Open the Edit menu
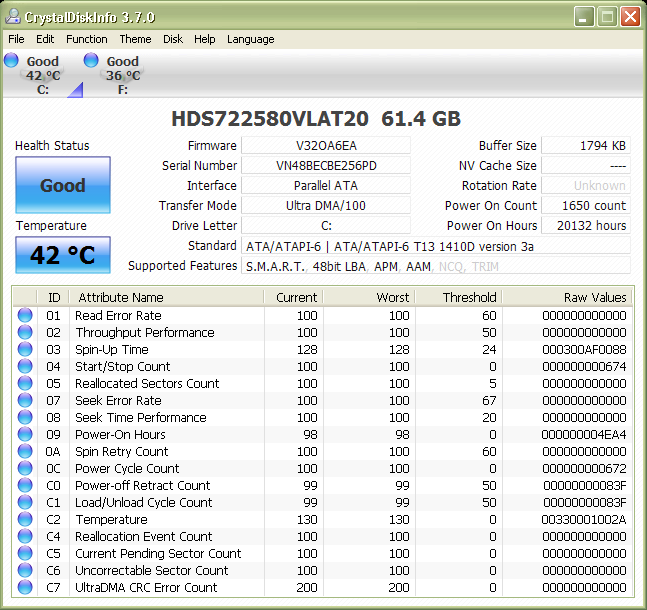The image size is (647, 610). 45,39
